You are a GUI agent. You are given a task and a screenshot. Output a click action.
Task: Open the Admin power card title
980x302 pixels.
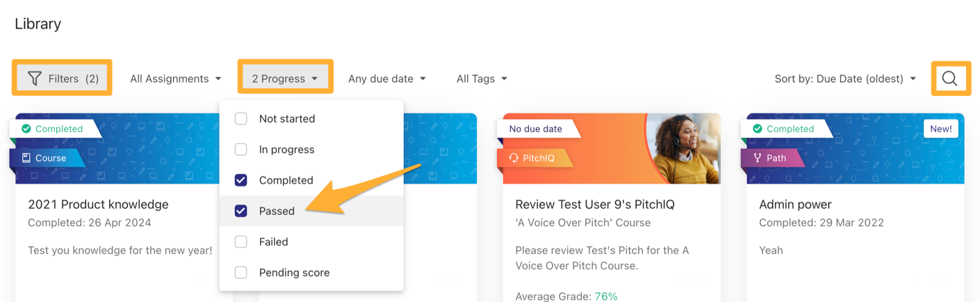(795, 205)
